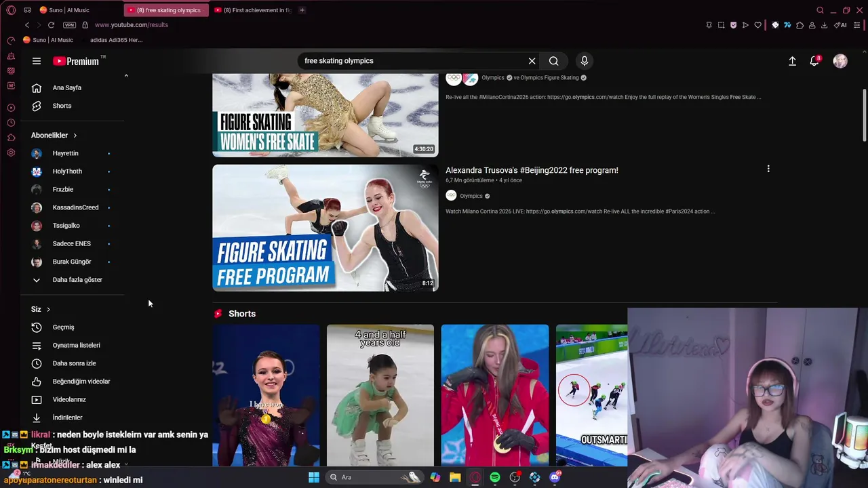Reload the page with the refresh icon
The width and height of the screenshot is (868, 488).
click(x=51, y=25)
